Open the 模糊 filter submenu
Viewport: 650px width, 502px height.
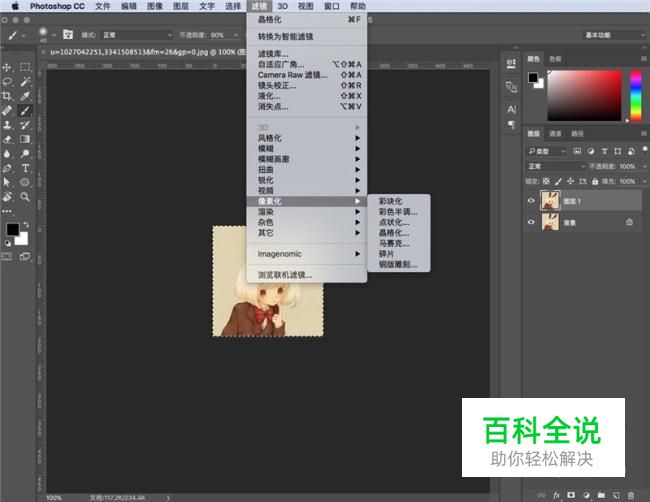[x=307, y=148]
